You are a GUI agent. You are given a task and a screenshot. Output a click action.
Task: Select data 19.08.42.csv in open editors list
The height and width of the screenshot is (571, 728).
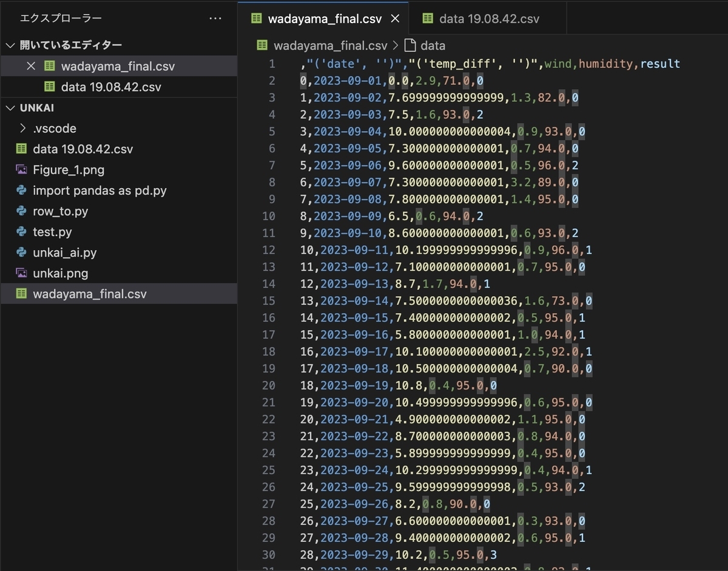tap(118, 87)
